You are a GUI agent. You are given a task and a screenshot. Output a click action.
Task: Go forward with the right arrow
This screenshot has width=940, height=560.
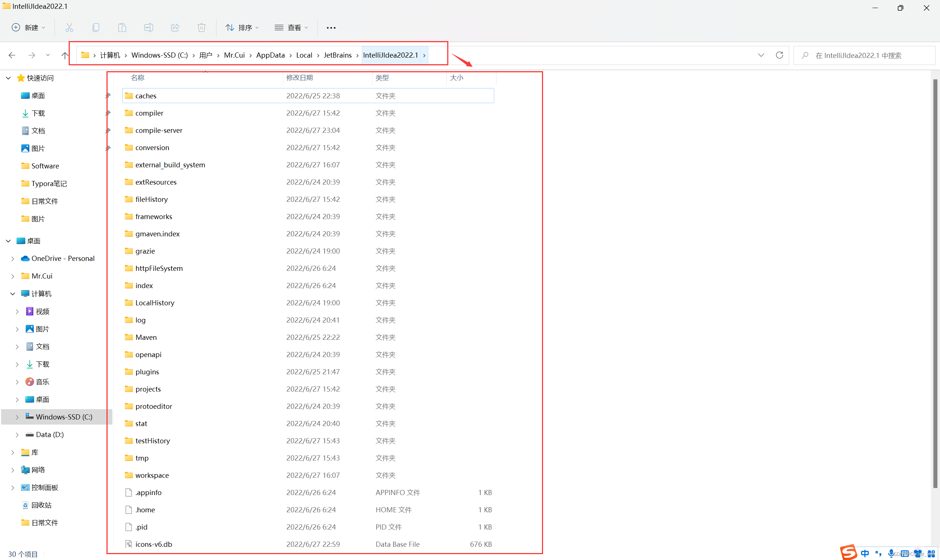[x=32, y=55]
